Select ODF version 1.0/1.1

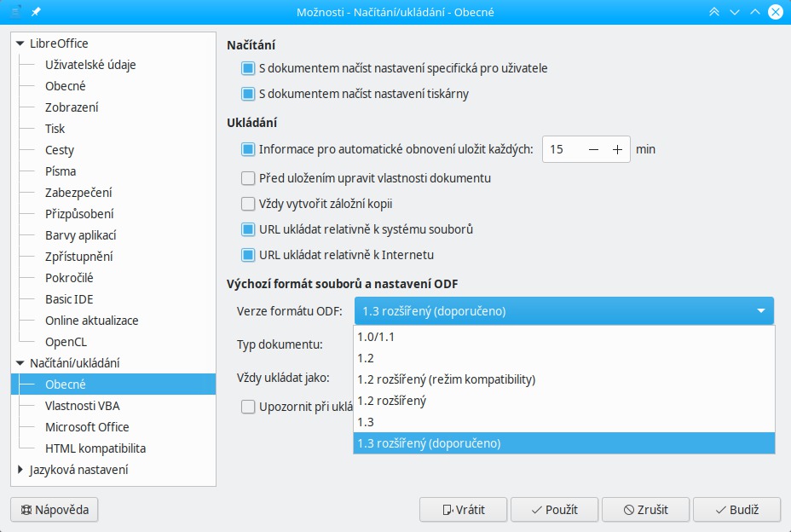pyautogui.click(x=564, y=337)
